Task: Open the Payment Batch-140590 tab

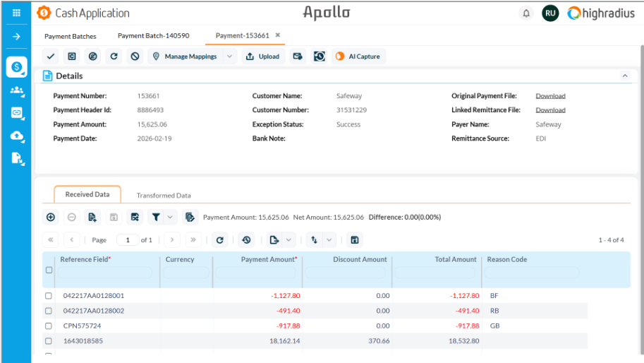Action: 153,35
